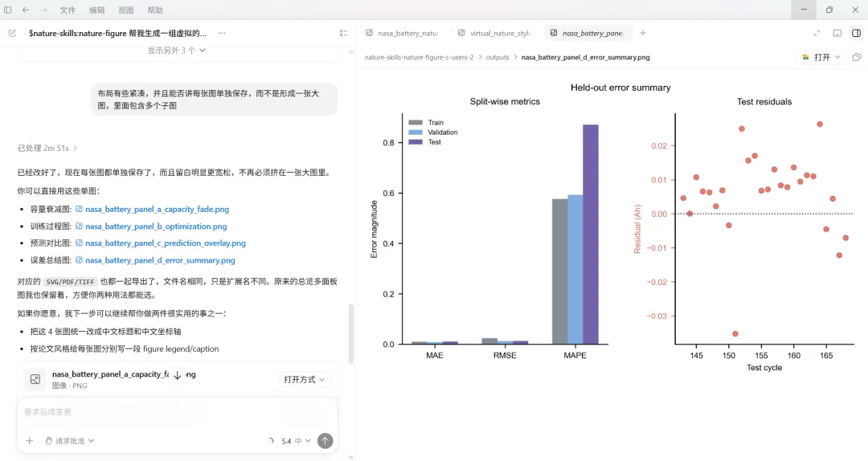868x461 pixels.
Task: Send message with the up-arrow button
Action: click(x=325, y=441)
